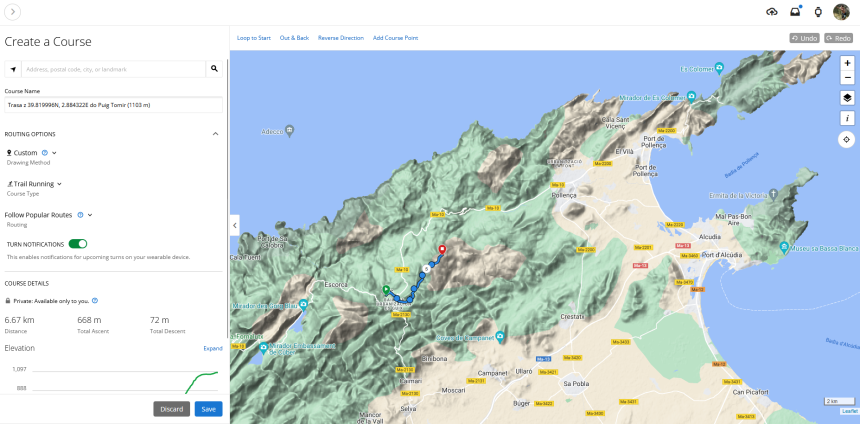Click the watch device icon
Viewport: 860px width, 424px height.
tap(818, 12)
